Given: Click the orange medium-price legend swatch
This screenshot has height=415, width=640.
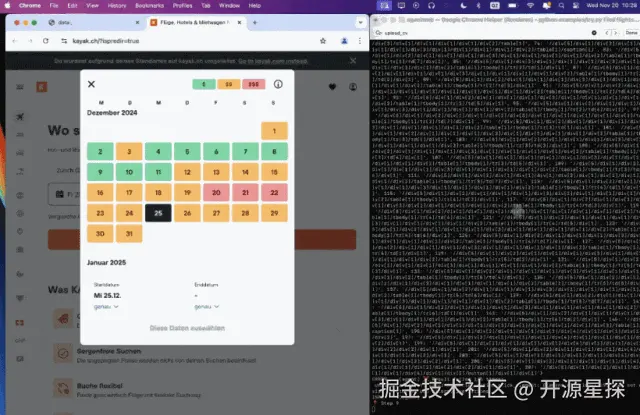Looking at the screenshot, I should point(229,84).
